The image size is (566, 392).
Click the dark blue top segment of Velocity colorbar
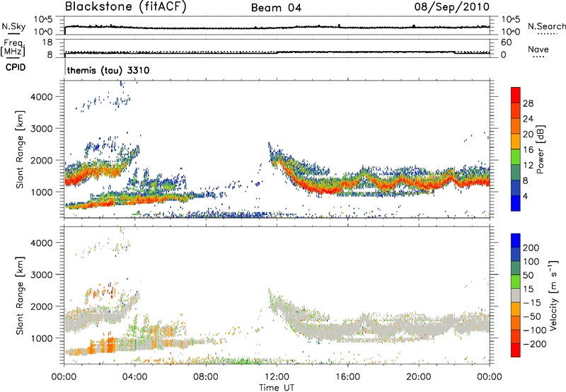coord(516,241)
